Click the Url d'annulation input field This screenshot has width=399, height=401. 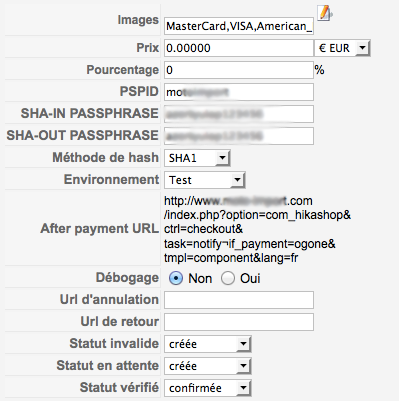(239, 300)
